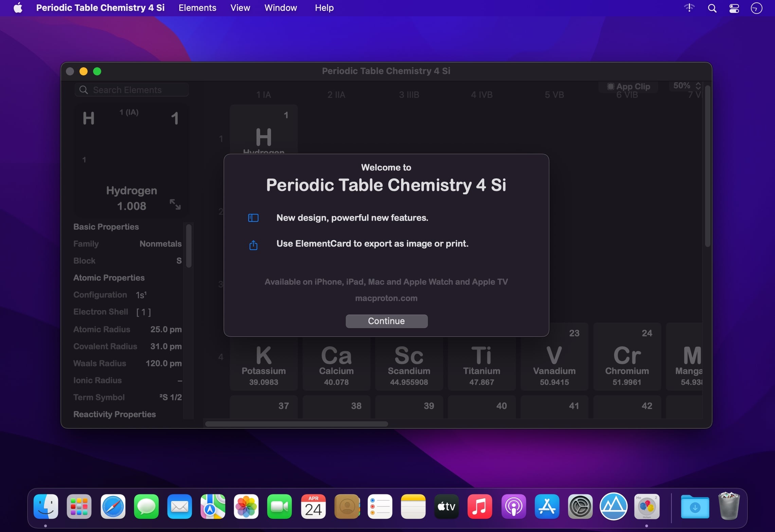
Task: Click the Atomic Radius 25.0 pm value
Action: 166,330
